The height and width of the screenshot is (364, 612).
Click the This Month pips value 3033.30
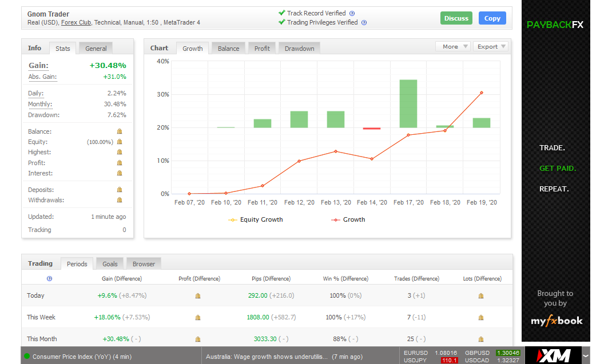[265, 339]
